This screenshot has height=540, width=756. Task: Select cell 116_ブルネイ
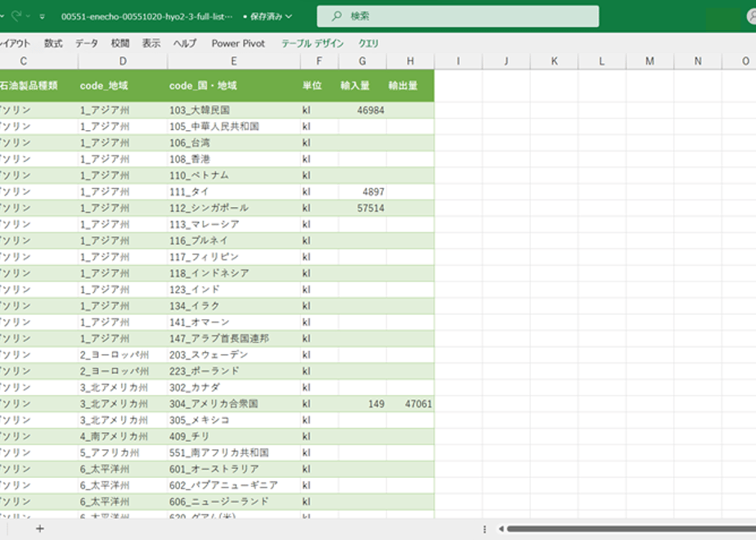233,241
